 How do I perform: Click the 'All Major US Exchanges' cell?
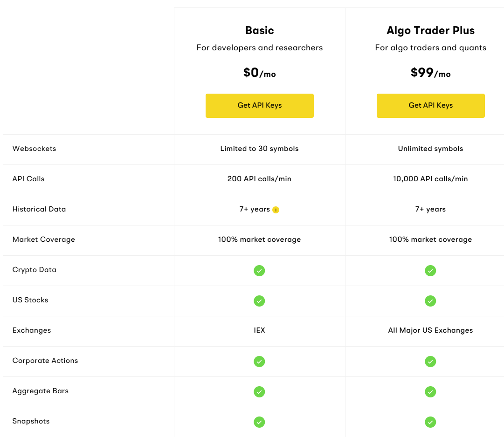(430, 330)
